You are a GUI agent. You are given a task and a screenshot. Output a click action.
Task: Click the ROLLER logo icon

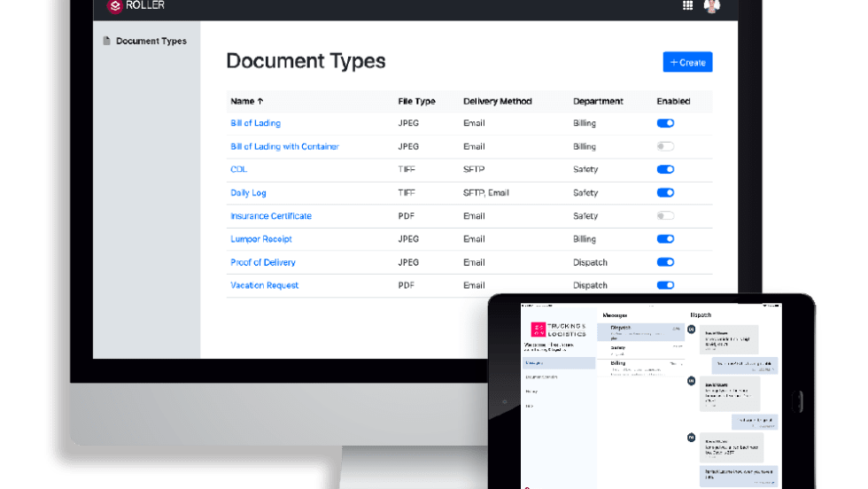[x=114, y=5]
